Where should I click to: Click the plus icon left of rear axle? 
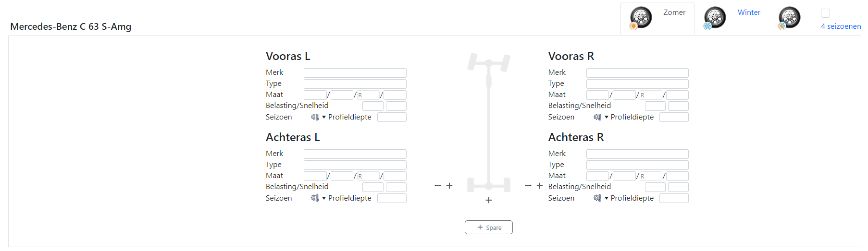[449, 186]
